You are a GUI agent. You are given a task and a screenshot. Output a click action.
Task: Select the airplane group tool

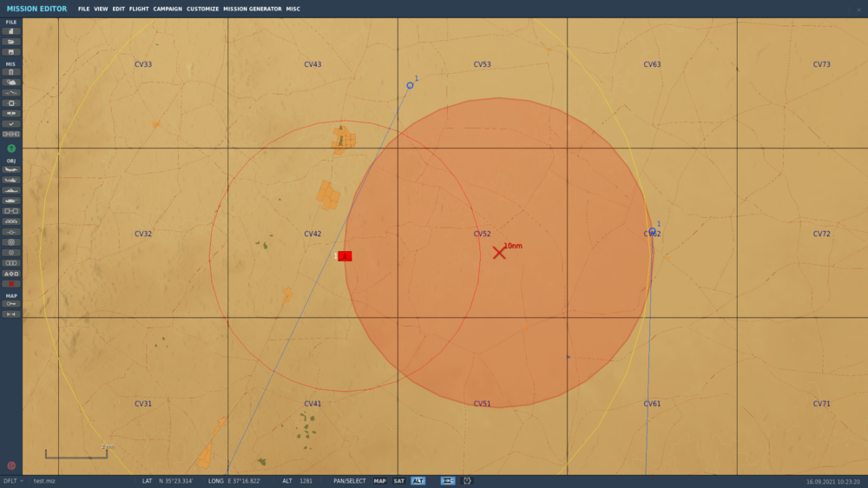coord(11,169)
